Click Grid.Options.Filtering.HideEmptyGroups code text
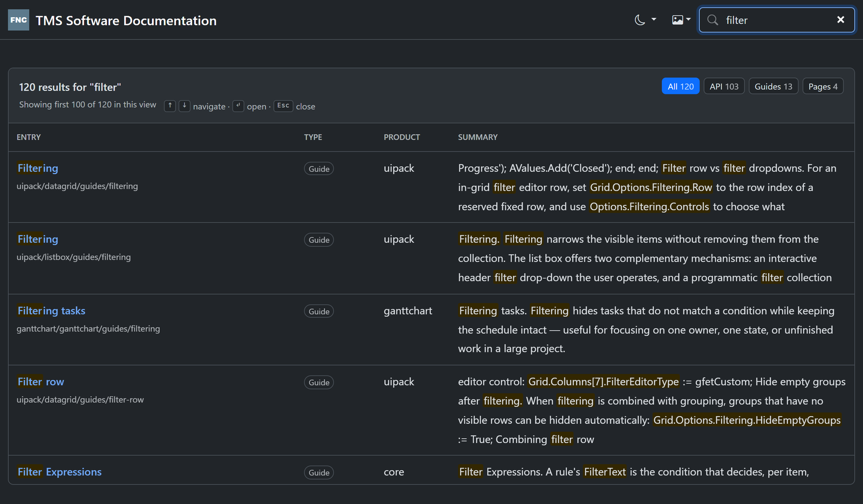 tap(747, 420)
